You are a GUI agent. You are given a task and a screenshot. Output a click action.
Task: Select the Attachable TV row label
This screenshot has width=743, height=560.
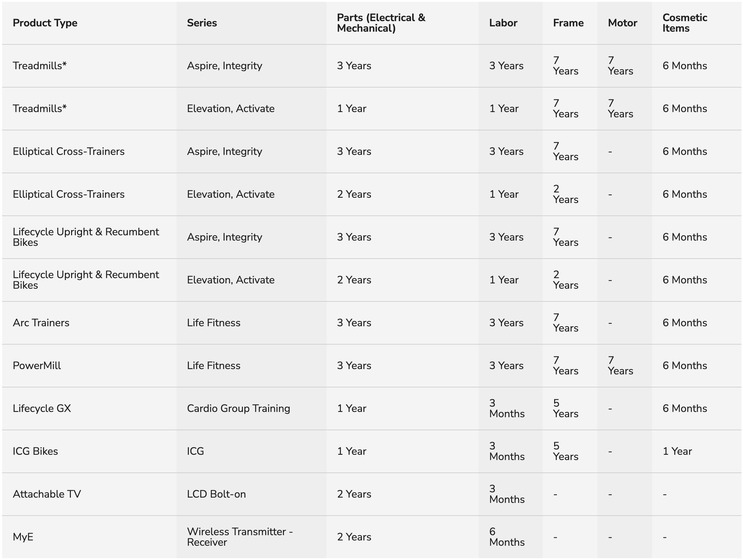tap(47, 494)
